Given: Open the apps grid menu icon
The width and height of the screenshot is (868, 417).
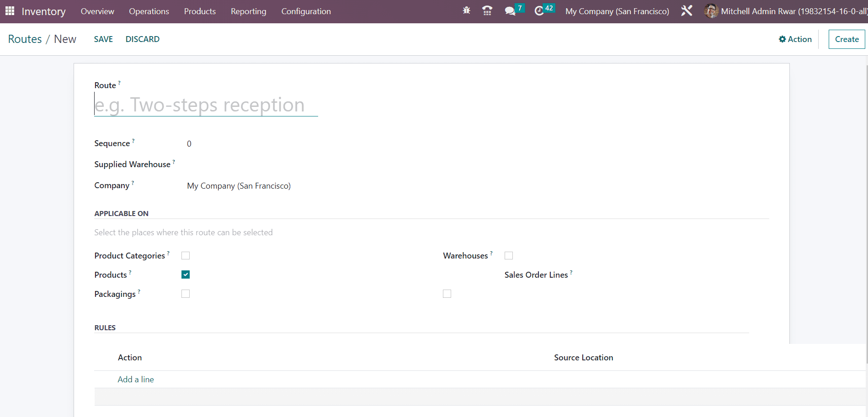Looking at the screenshot, I should click(x=10, y=11).
